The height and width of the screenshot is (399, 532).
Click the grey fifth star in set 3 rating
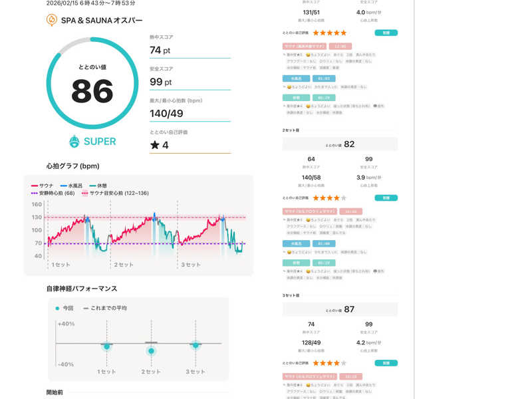pyautogui.click(x=343, y=363)
